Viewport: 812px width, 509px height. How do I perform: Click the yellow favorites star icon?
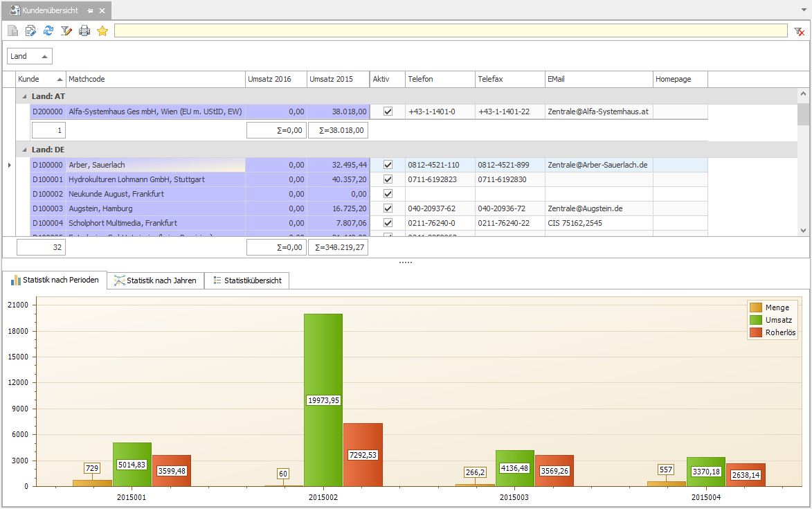102,31
